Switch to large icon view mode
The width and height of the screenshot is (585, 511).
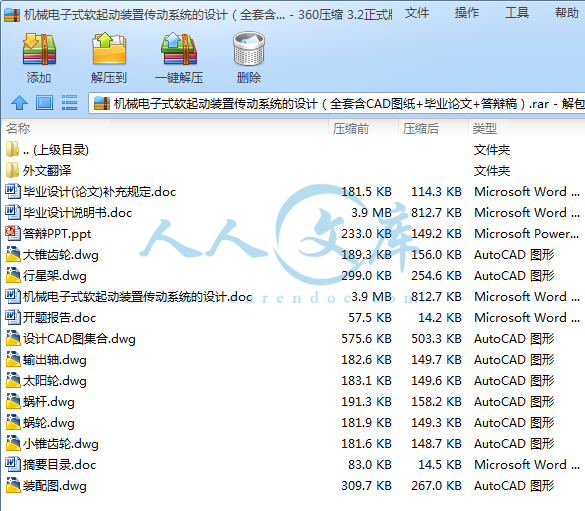click(x=44, y=103)
